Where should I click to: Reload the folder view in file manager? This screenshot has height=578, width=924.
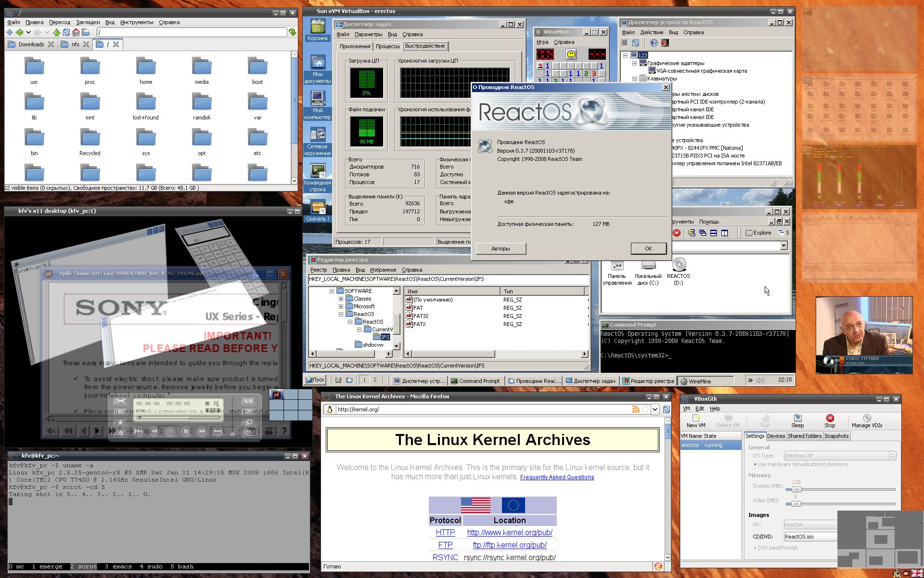coord(66,32)
